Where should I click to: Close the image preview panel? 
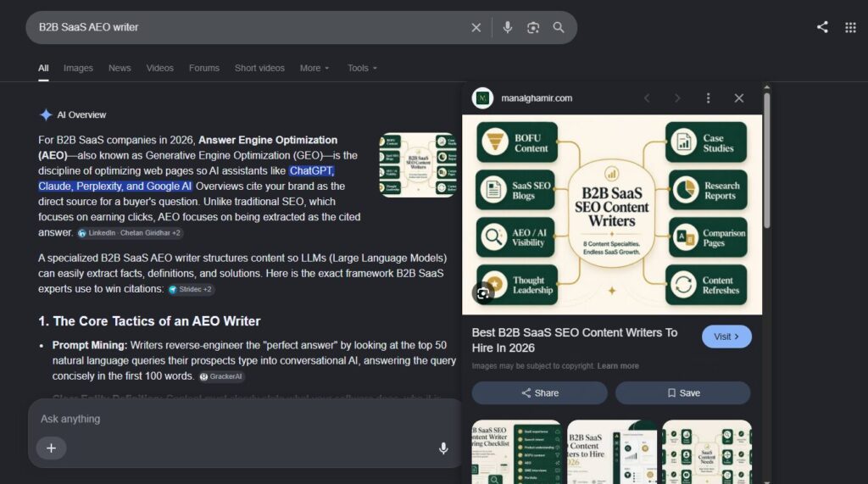tap(739, 98)
